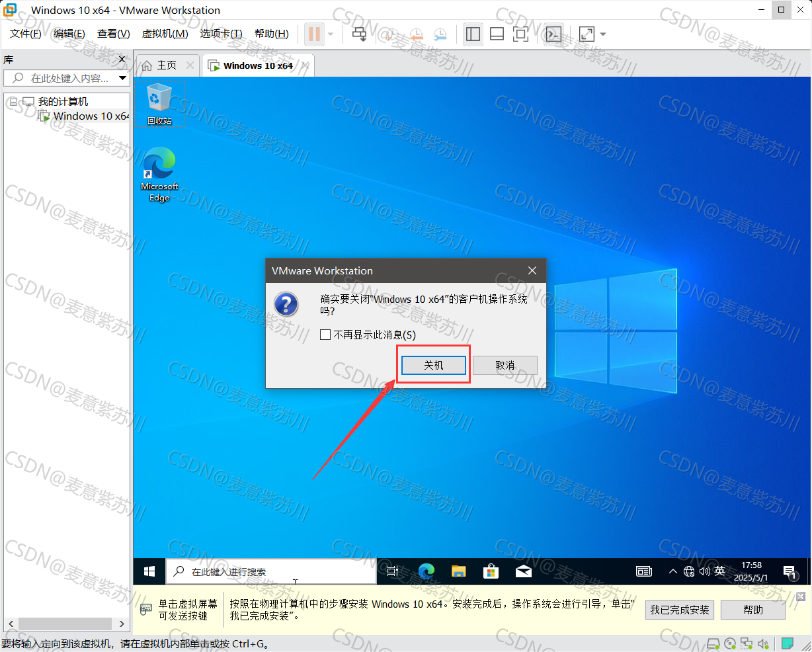Image resolution: width=812 pixels, height=652 pixels.
Task: Click the library horizontal scrollbar left arrow
Action: (11, 624)
